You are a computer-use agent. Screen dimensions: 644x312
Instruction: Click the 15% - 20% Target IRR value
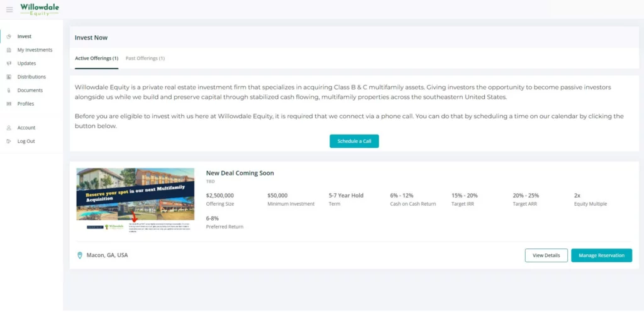(x=465, y=196)
